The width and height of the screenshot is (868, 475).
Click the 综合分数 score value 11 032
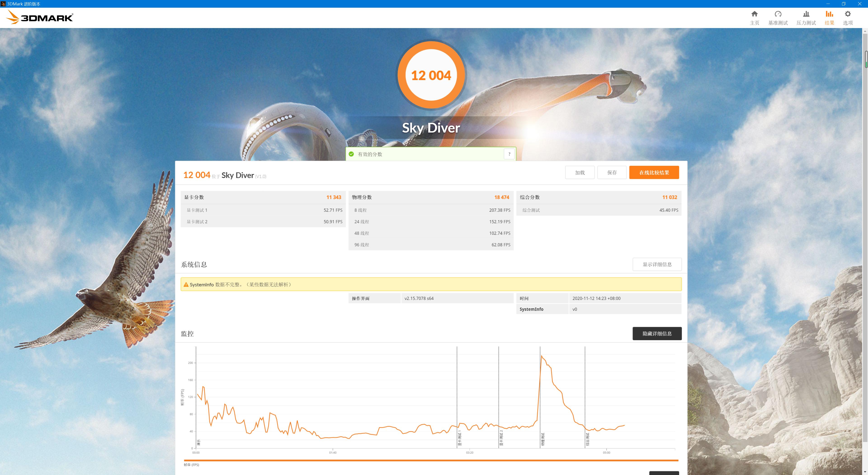tap(670, 197)
